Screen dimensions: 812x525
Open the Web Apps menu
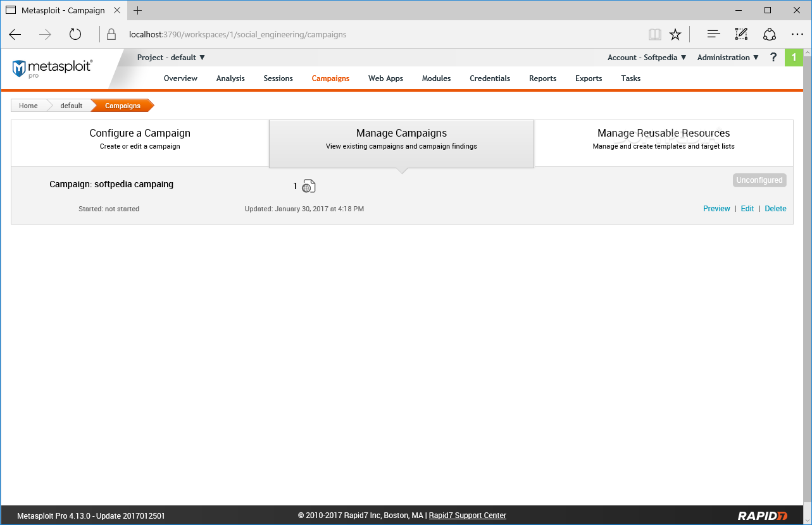(386, 78)
